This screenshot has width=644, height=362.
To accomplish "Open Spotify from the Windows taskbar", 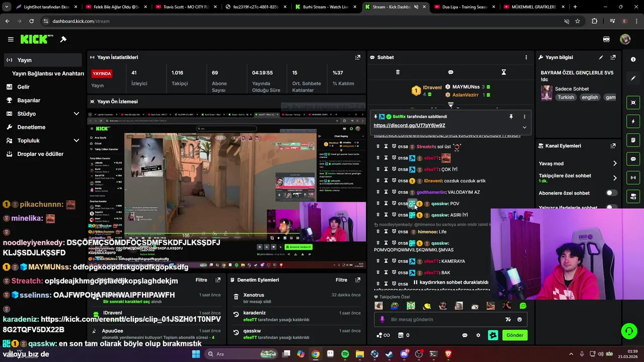I will pos(345,354).
